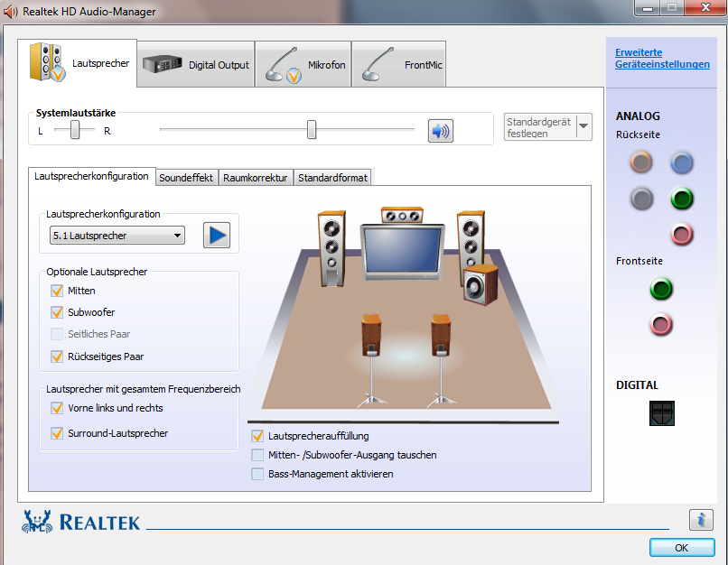The width and height of the screenshot is (728, 565).
Task: Click the Realtek logo
Action: tap(80, 522)
